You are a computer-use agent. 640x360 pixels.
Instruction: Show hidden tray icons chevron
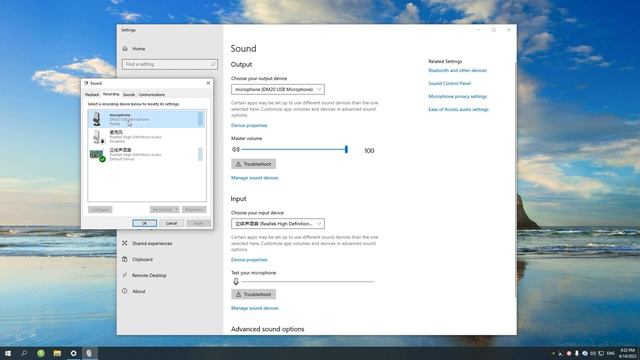(x=560, y=353)
